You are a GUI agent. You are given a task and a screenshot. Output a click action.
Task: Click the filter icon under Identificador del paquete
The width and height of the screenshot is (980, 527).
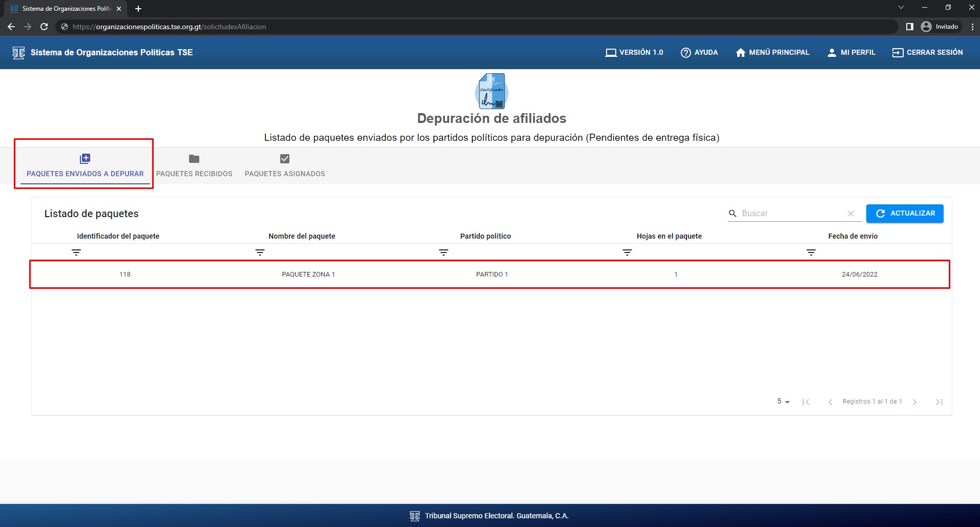pos(76,252)
